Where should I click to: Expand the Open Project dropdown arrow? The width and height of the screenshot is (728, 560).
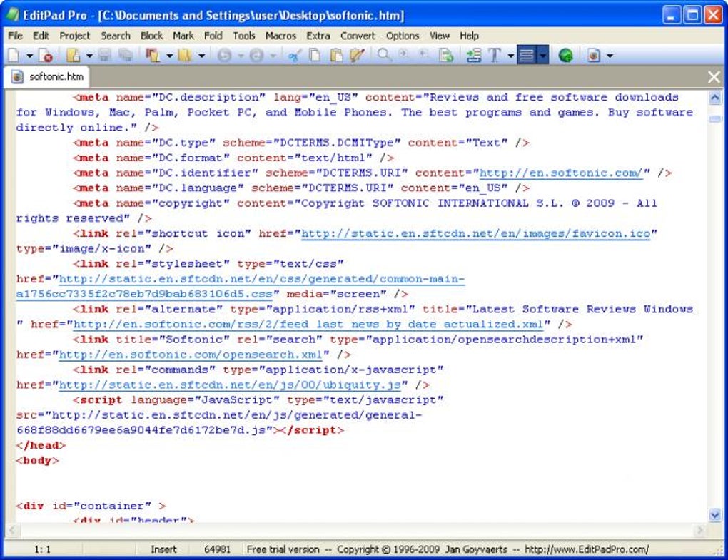coord(169,56)
